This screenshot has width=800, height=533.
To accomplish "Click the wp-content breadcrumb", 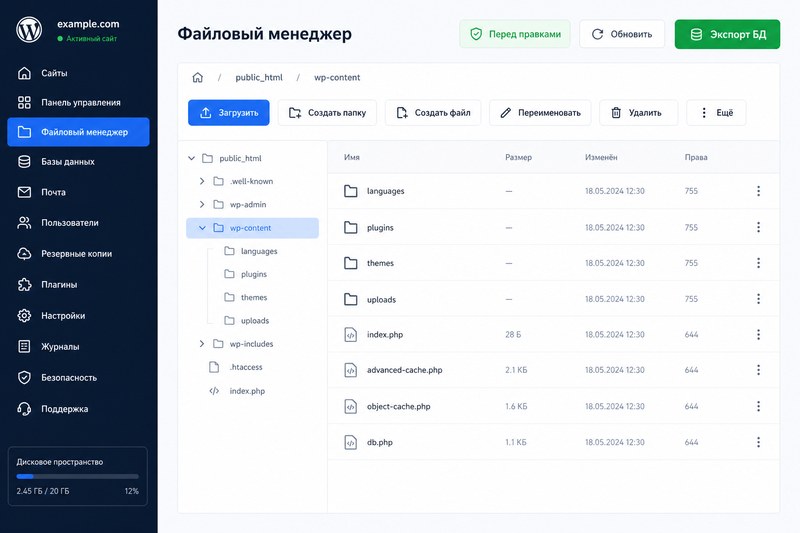I will click(337, 78).
